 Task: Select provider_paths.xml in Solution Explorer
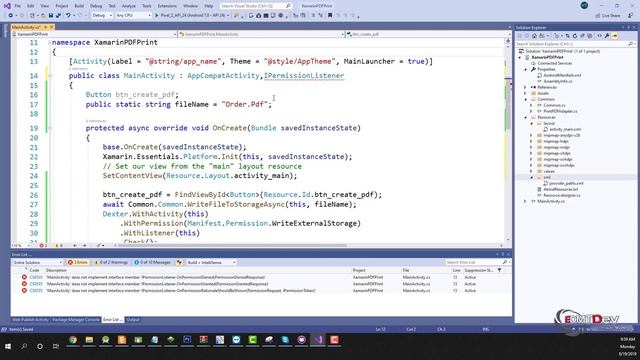point(566,183)
